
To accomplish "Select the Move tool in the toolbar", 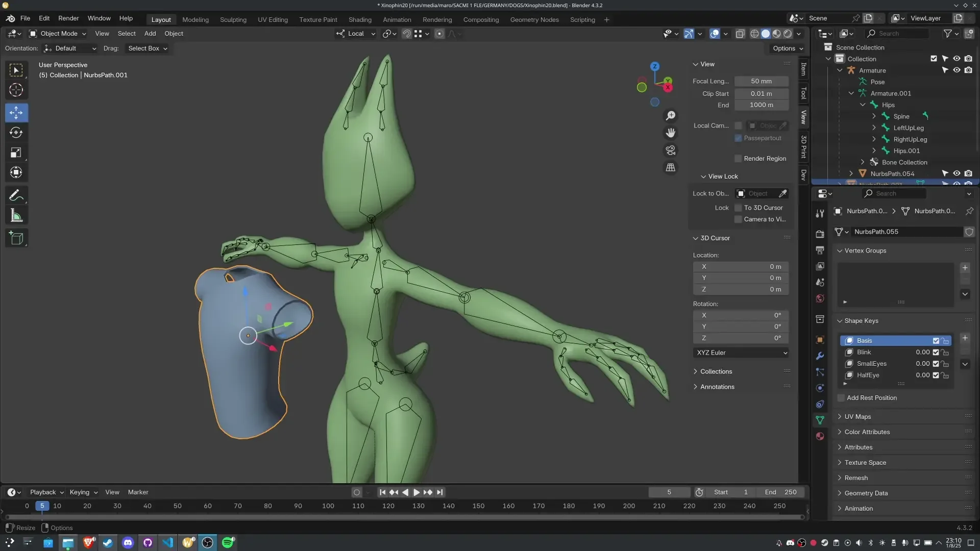I will [x=16, y=113].
